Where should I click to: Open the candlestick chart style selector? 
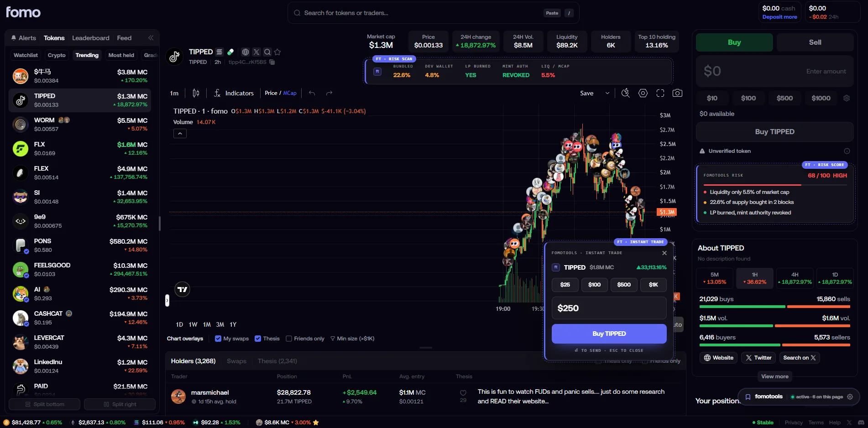(196, 93)
